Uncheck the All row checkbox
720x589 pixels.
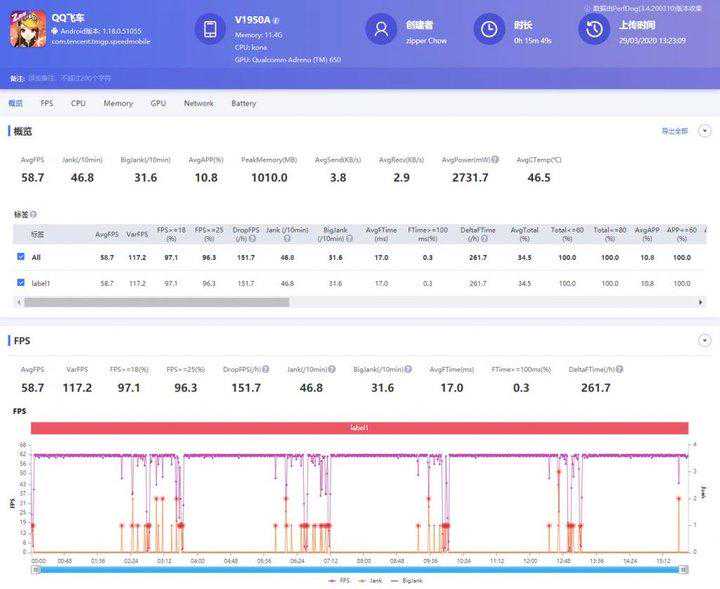pyautogui.click(x=21, y=257)
